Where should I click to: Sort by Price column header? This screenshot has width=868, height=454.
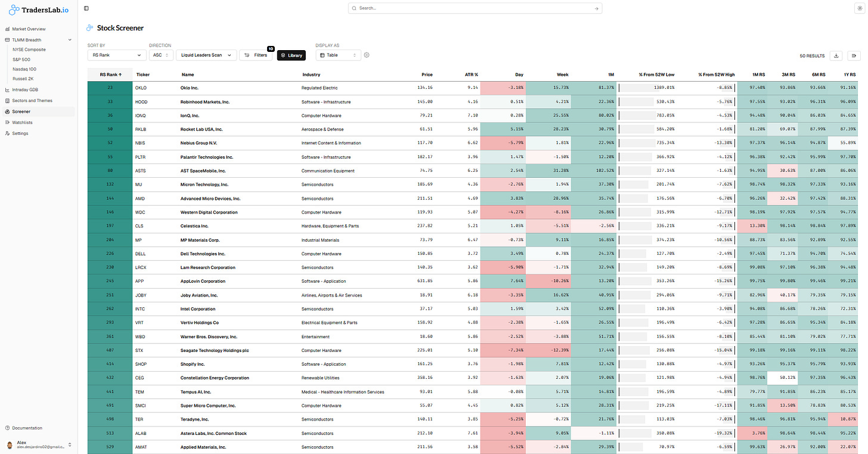427,75
